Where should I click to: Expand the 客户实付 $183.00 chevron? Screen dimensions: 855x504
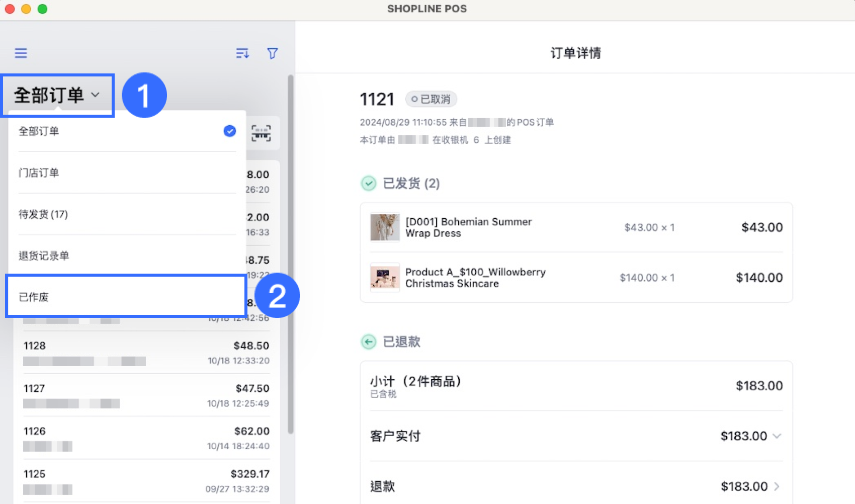pos(777,436)
